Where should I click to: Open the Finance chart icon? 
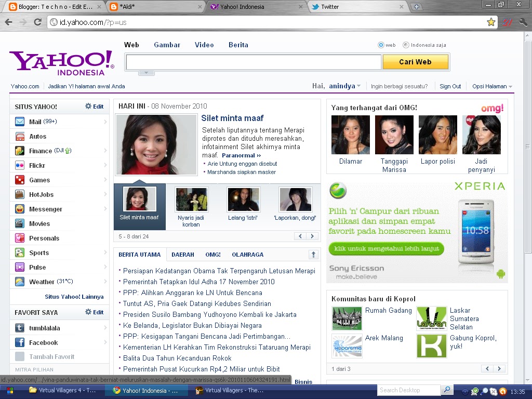20,151
